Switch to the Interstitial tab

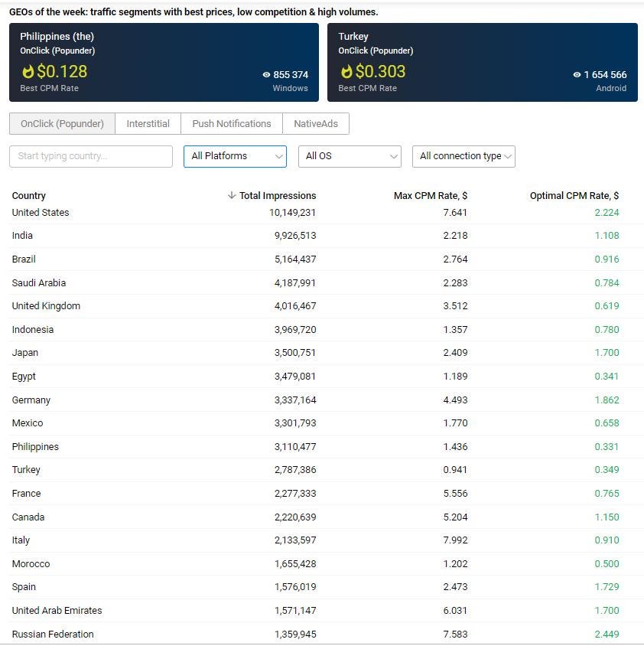[148, 123]
